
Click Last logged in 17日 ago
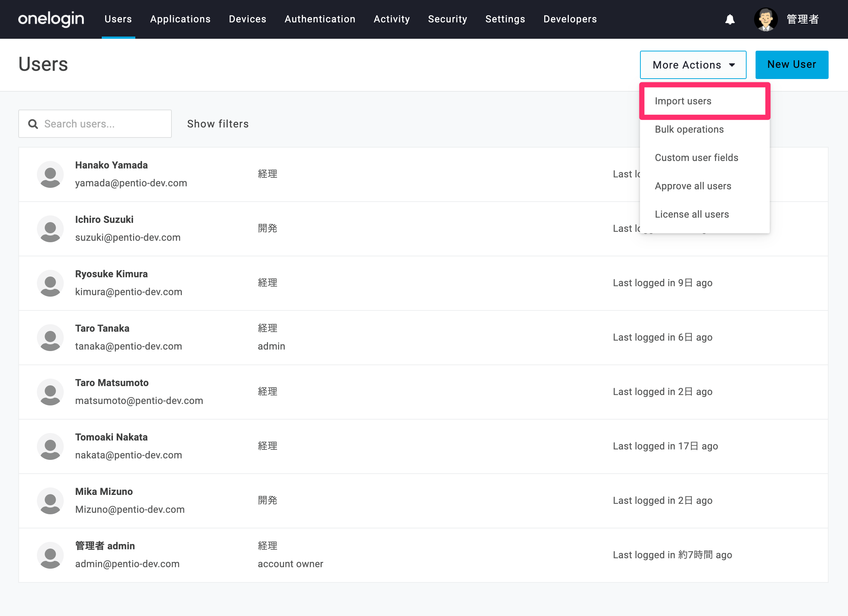coord(665,446)
